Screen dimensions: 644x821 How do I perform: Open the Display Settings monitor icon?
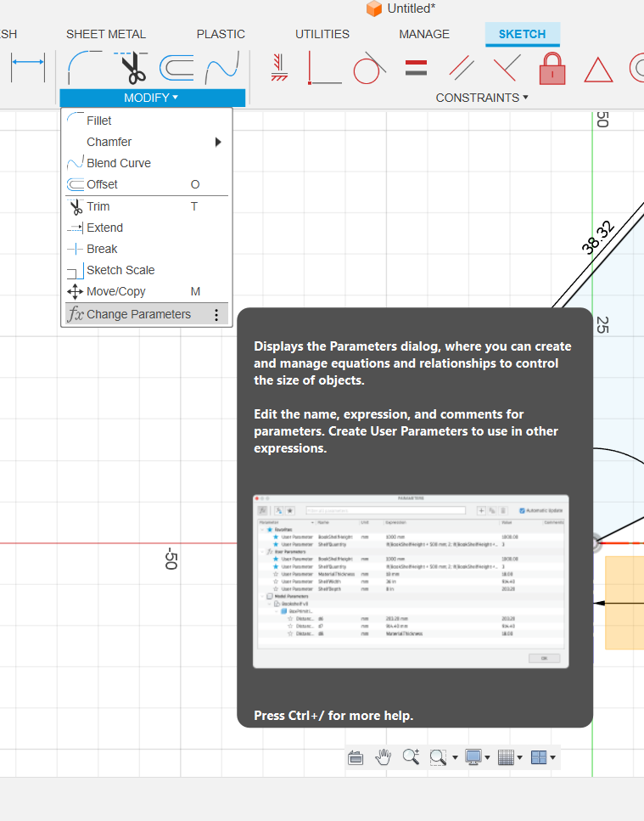pos(473,757)
